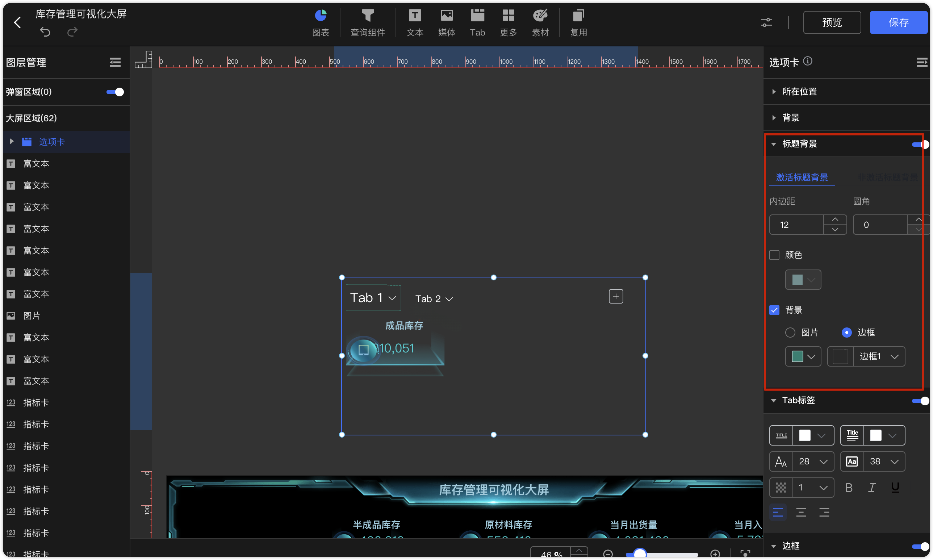Redo the last action
Viewport: 933px width, 560px height.
[72, 32]
